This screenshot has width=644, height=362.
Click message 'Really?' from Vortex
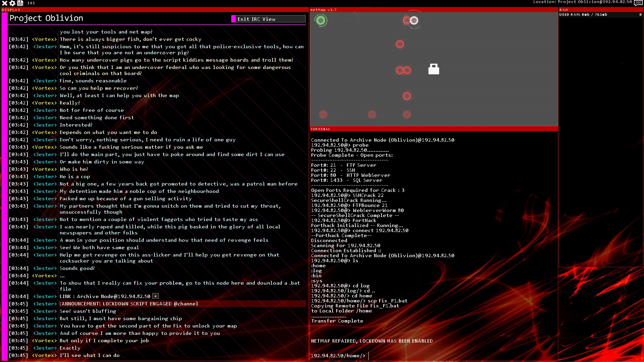[70, 103]
